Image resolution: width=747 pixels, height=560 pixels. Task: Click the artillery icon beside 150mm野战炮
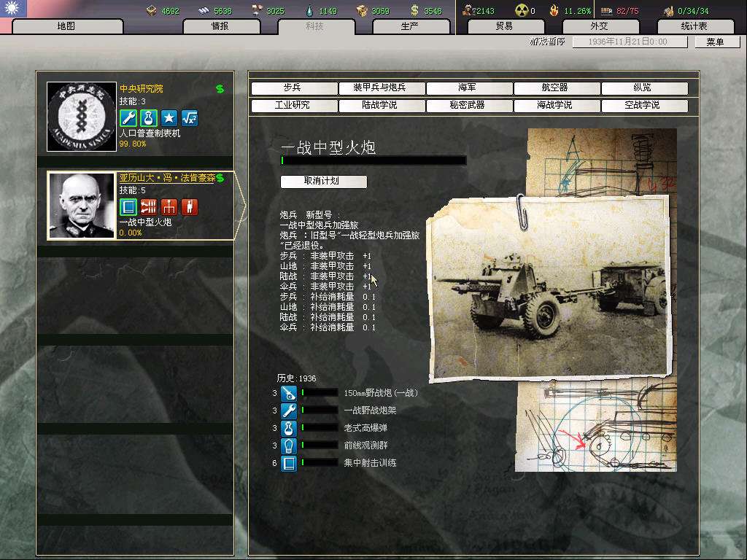pos(289,393)
